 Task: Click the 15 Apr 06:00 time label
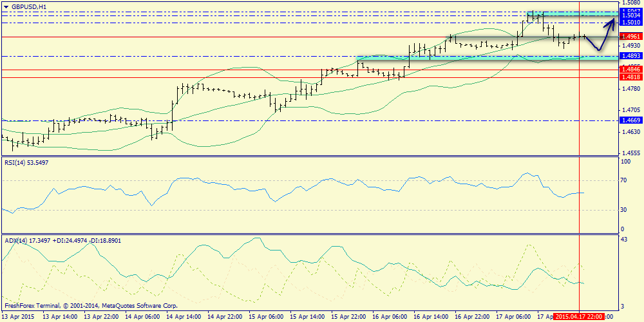pyautogui.click(x=265, y=317)
